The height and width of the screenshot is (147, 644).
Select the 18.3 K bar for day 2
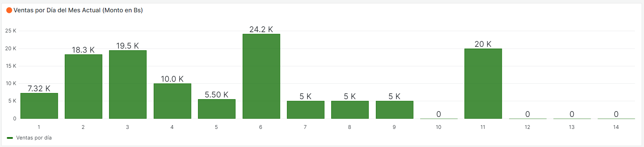83,86
